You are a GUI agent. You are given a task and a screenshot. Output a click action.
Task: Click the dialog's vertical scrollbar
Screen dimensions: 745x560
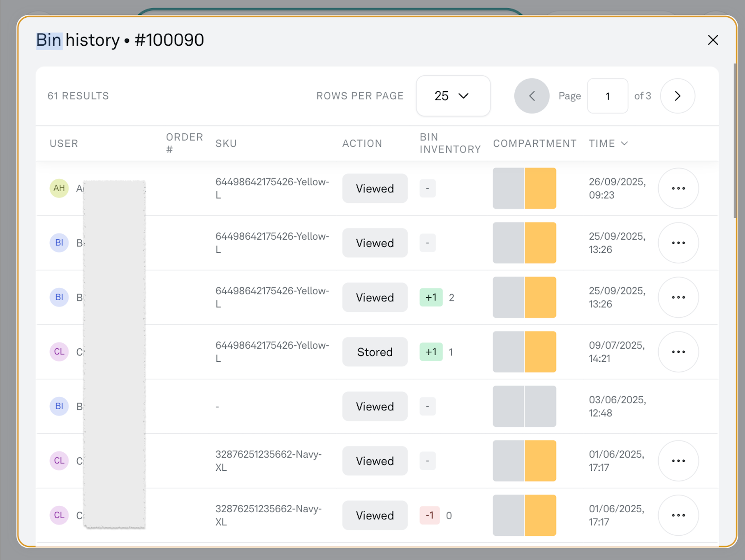(x=735, y=141)
